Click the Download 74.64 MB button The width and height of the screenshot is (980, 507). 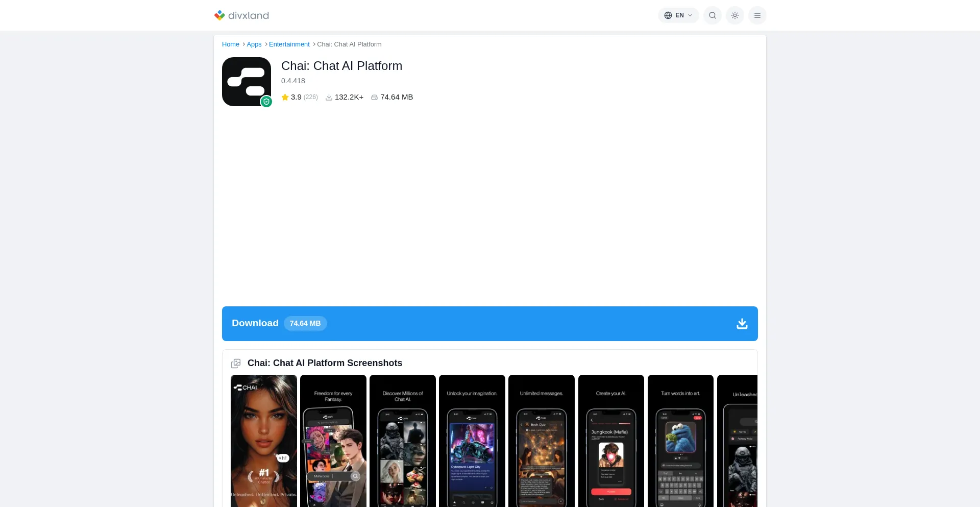coord(490,324)
